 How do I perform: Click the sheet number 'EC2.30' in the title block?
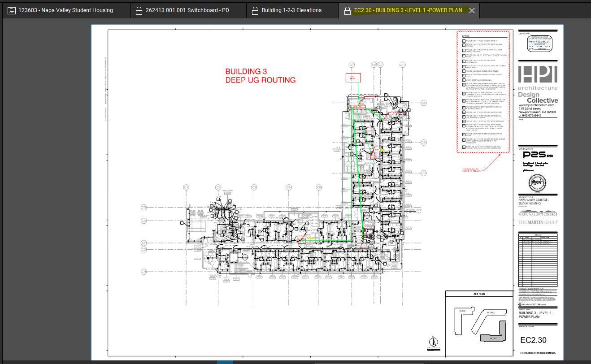click(x=533, y=340)
